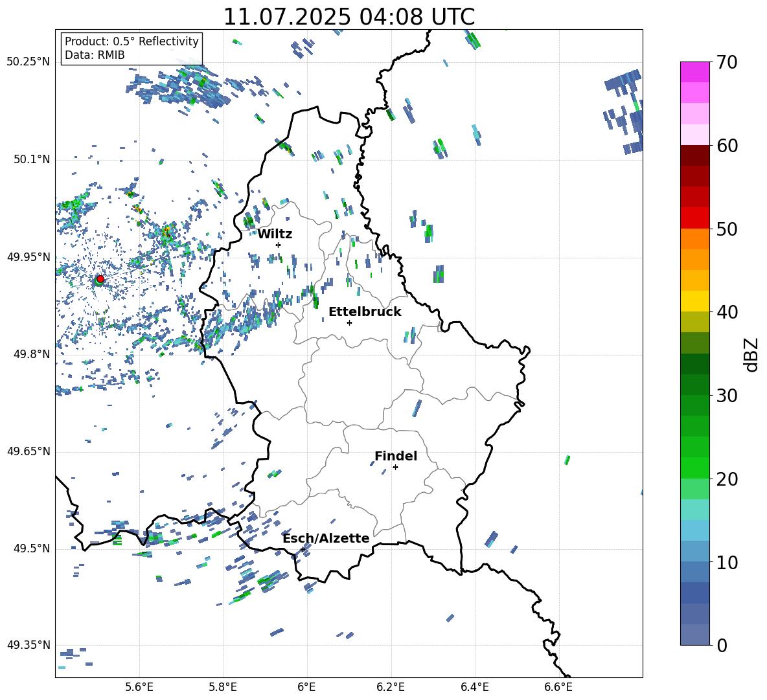Click the 6.2°E longitude label

(x=391, y=687)
